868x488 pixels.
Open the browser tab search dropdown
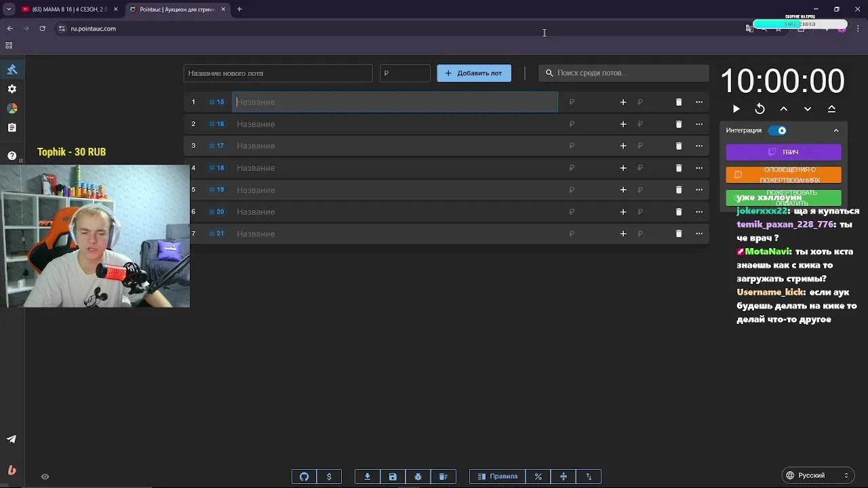pyautogui.click(x=9, y=9)
